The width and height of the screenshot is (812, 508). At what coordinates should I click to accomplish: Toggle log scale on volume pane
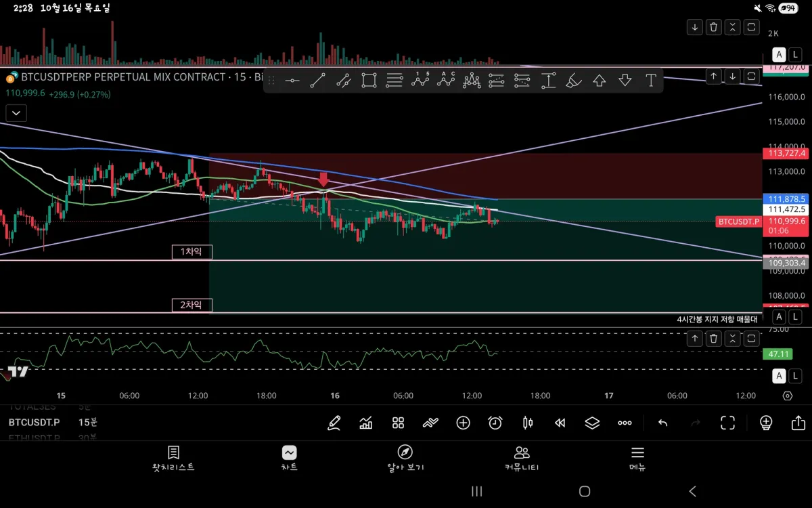pyautogui.click(x=795, y=55)
